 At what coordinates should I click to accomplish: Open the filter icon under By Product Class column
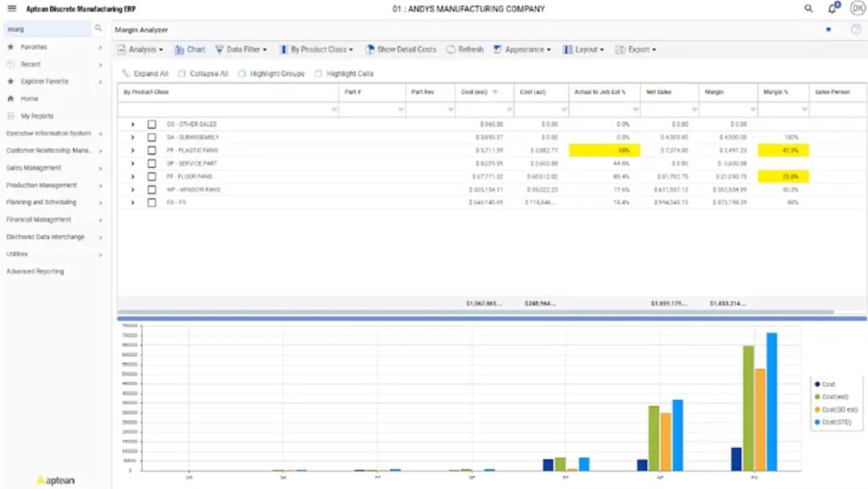(334, 109)
